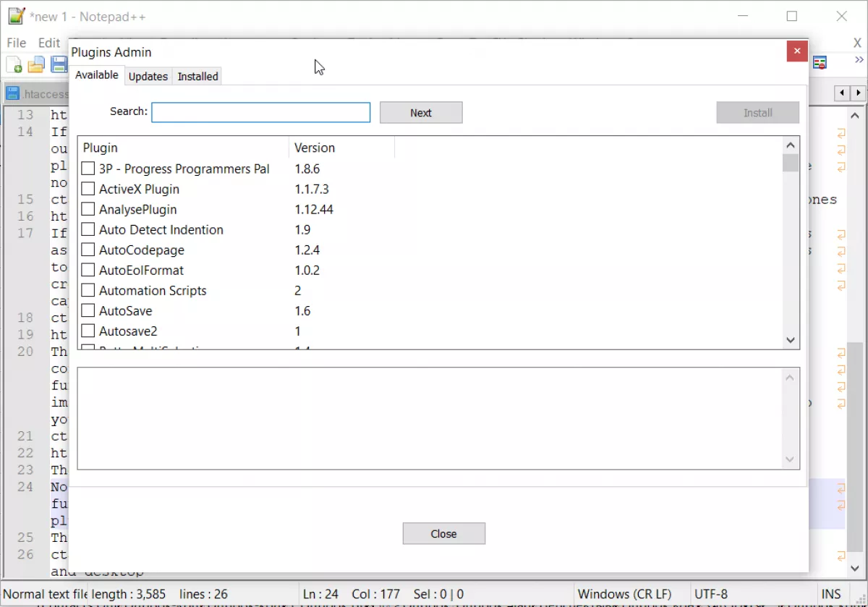The image size is (868, 607).
Task: Click version 1.12.44 in the plugin list
Action: coord(314,209)
